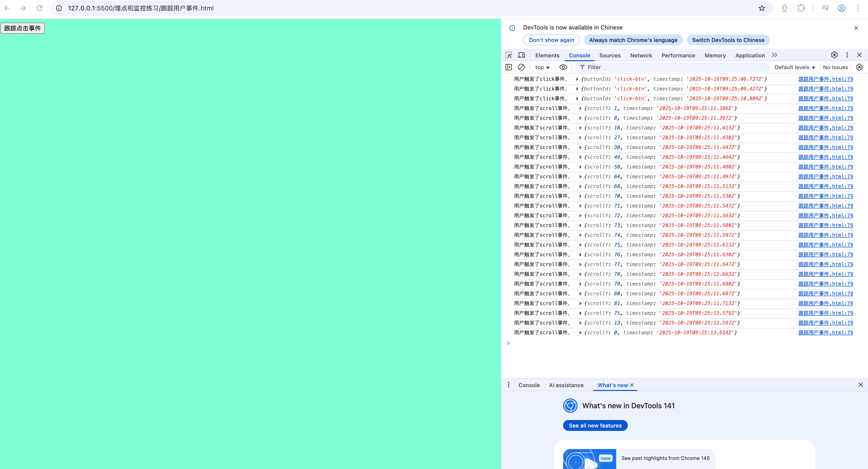Open console settings gear near No Issues
Image resolution: width=868 pixels, height=469 pixels.
[859, 67]
